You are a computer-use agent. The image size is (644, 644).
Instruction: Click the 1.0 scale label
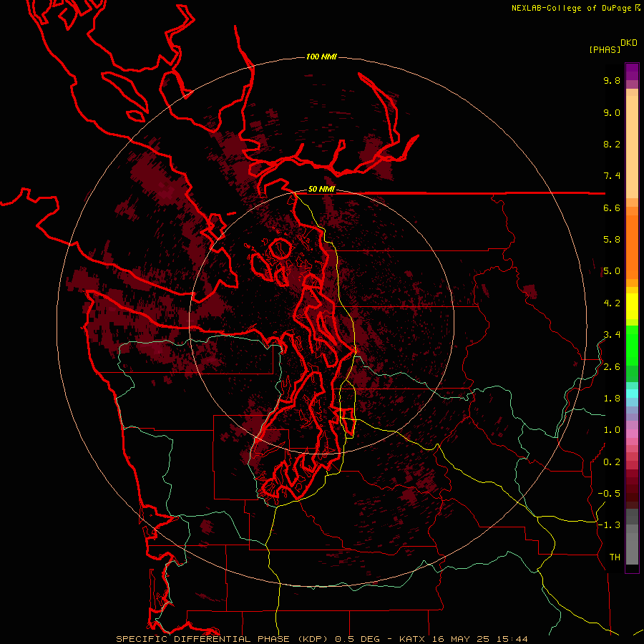[612, 430]
